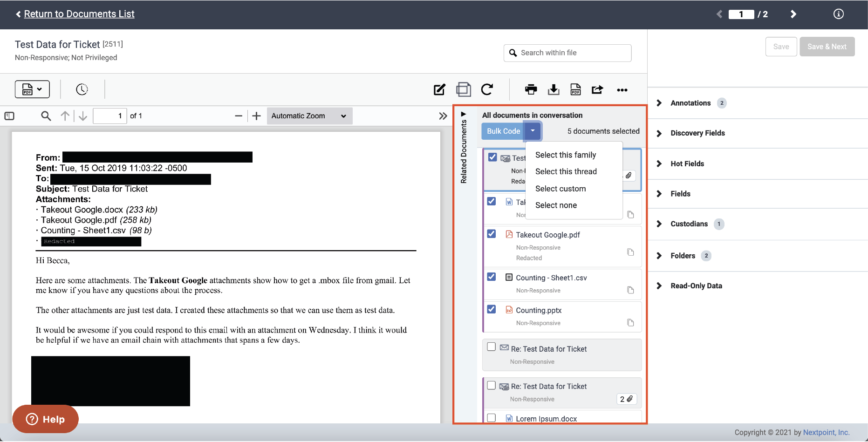The image size is (868, 442).
Task: Print the document via printer icon
Action: [x=531, y=89]
